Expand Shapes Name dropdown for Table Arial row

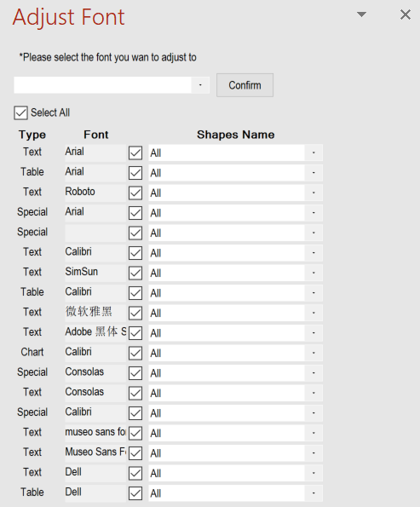pos(314,173)
